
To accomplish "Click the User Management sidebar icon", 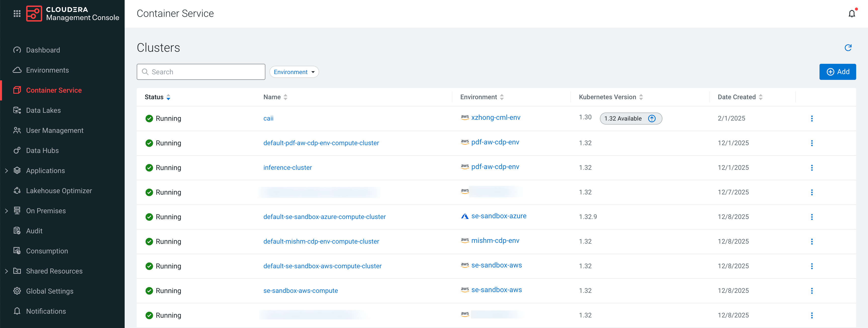I will point(17,130).
